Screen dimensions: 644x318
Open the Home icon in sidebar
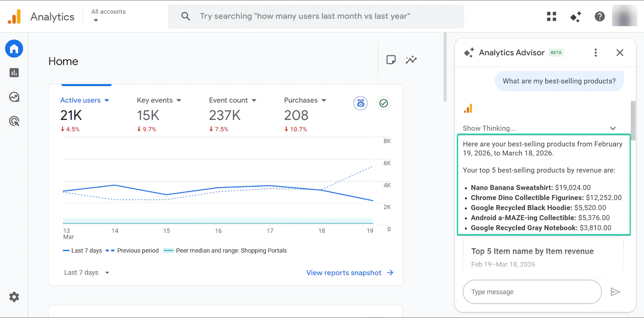(x=14, y=49)
